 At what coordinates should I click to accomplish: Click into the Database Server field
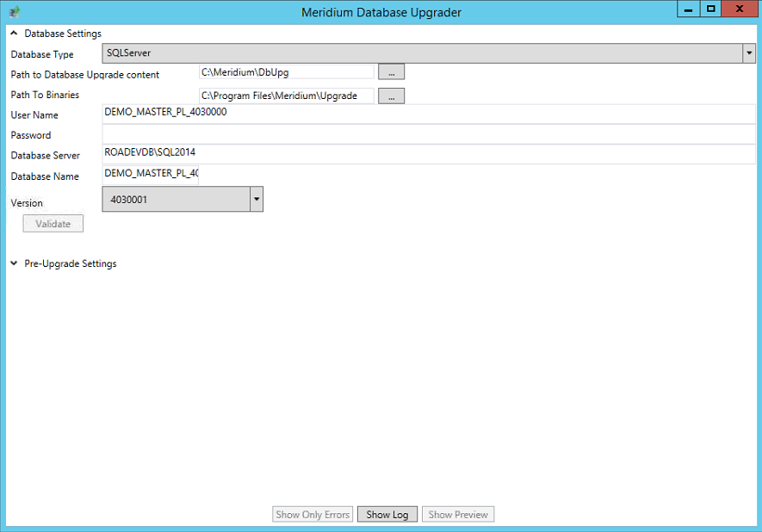[429, 154]
